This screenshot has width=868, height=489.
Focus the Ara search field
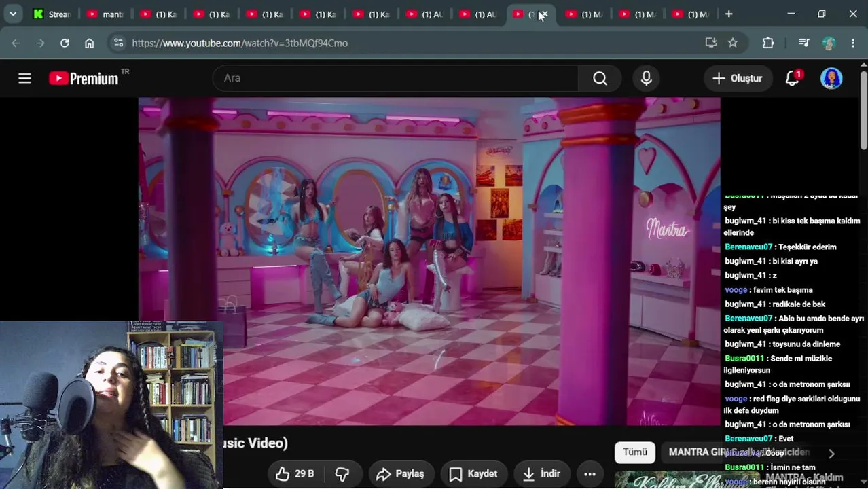point(396,78)
